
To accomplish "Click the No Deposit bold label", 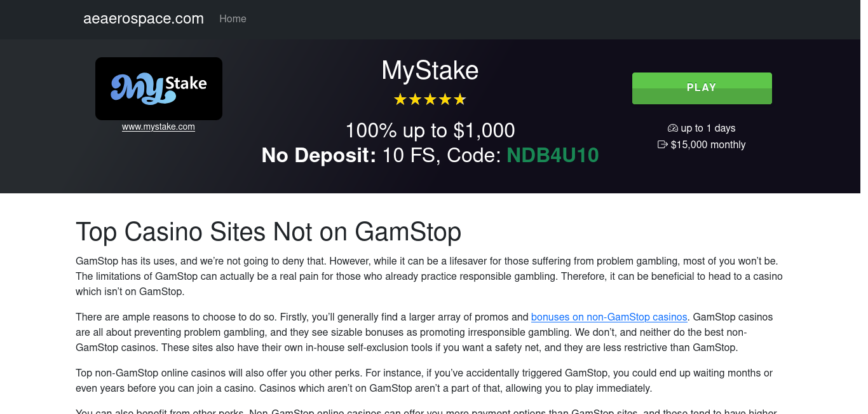I will pos(319,155).
